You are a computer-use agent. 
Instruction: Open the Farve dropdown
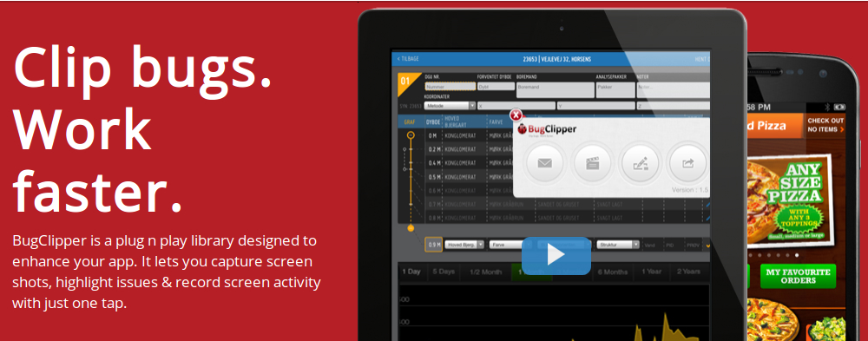pos(506,244)
